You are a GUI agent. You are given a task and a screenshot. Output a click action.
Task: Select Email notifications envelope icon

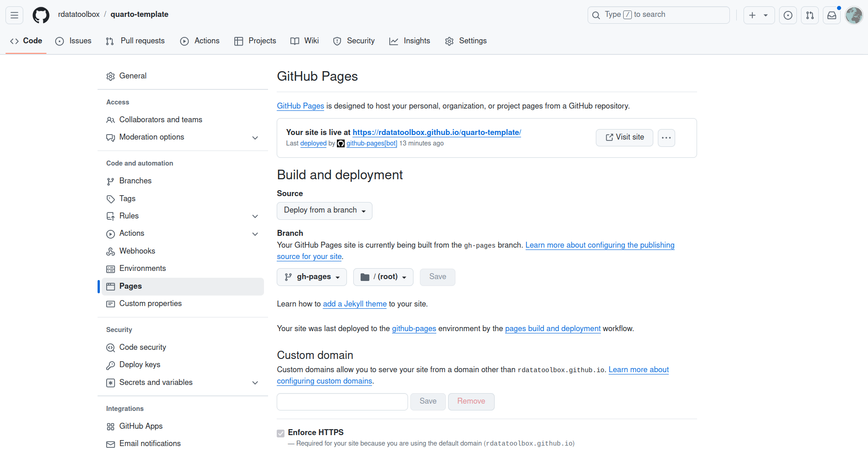click(x=110, y=444)
